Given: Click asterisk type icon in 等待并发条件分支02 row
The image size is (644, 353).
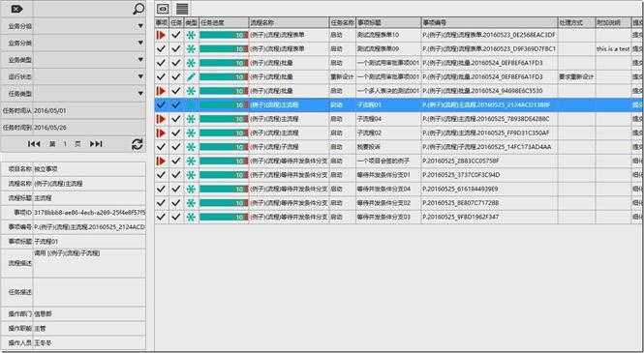Looking at the screenshot, I should coord(191,203).
